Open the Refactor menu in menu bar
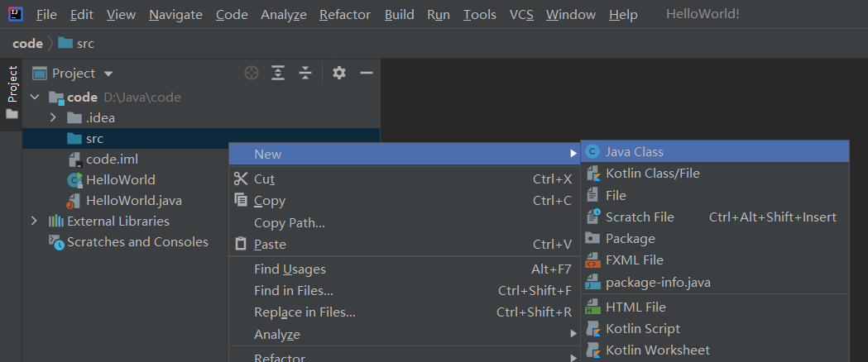 click(x=345, y=14)
